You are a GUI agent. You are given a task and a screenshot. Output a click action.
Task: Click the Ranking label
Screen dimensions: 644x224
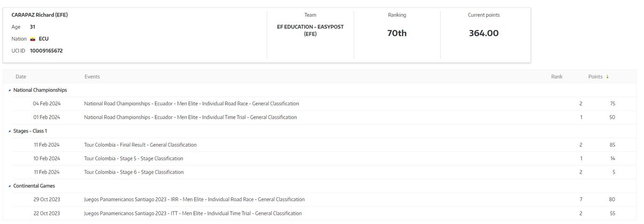(x=397, y=15)
